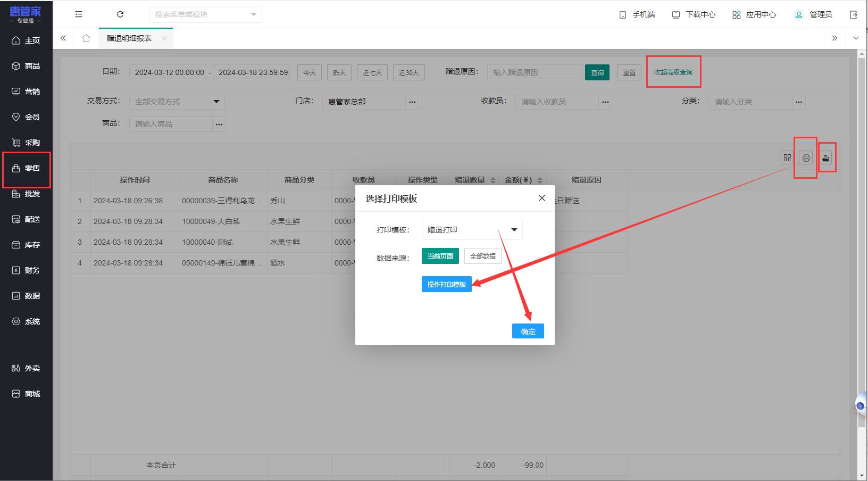The width and height of the screenshot is (868, 481).
Task: Click the refresh icon in top bar
Action: pyautogui.click(x=120, y=14)
